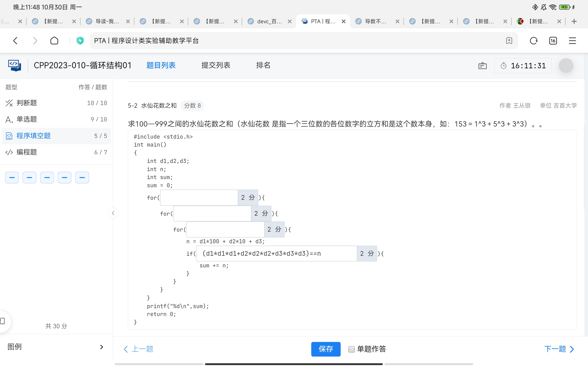Click the 分数 8 score badge
Image resolution: width=588 pixels, height=368 pixels.
tap(192, 106)
